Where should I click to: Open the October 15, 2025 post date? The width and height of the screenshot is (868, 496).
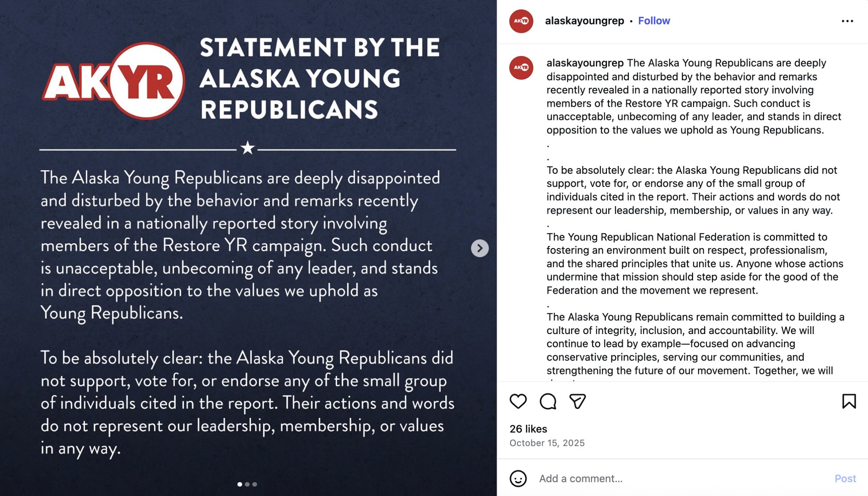pos(547,443)
